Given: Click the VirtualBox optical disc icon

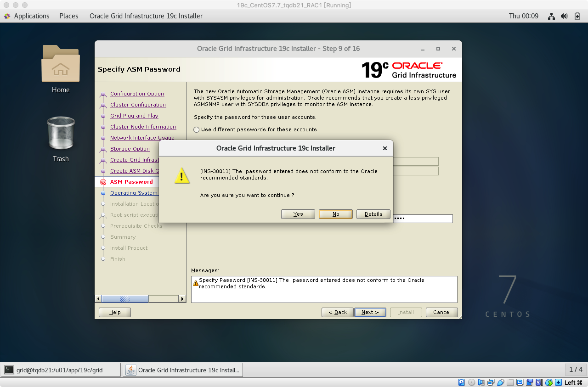Looking at the screenshot, I should tap(471, 382).
